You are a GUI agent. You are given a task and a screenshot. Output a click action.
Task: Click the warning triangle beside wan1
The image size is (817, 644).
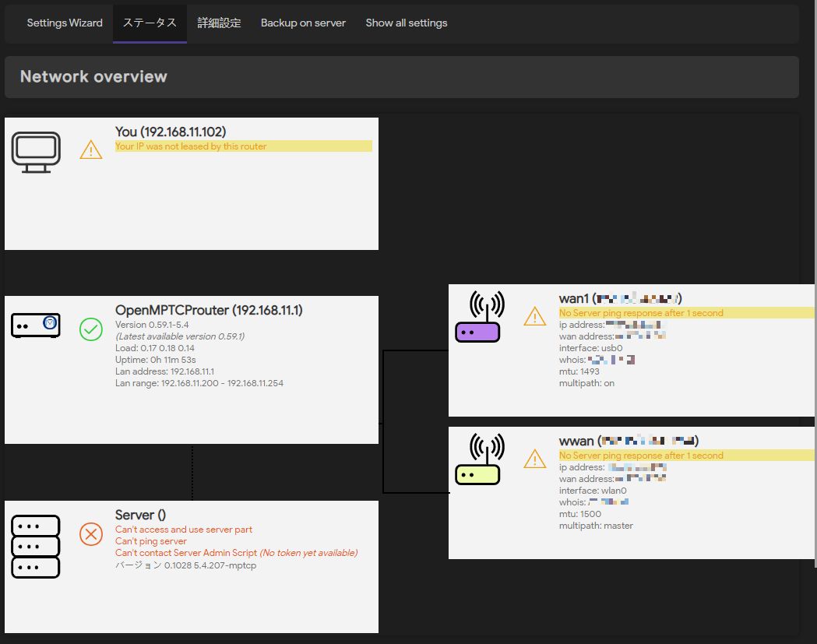(x=534, y=316)
